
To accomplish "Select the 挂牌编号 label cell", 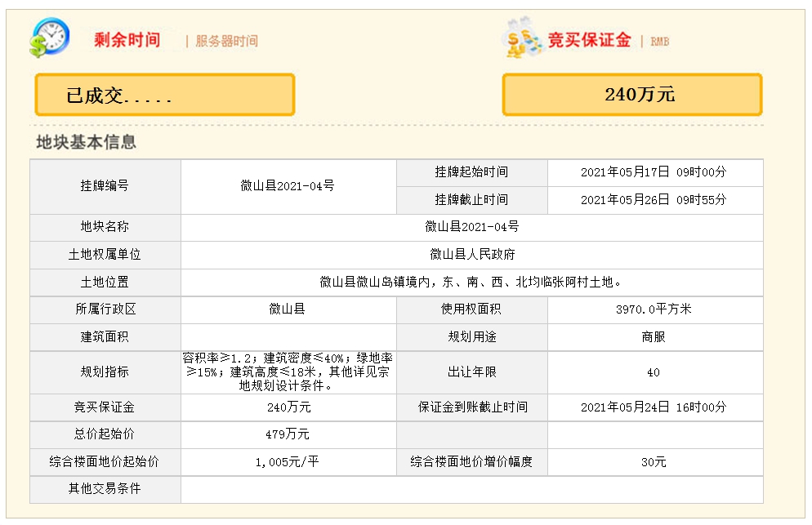I will coord(105,186).
